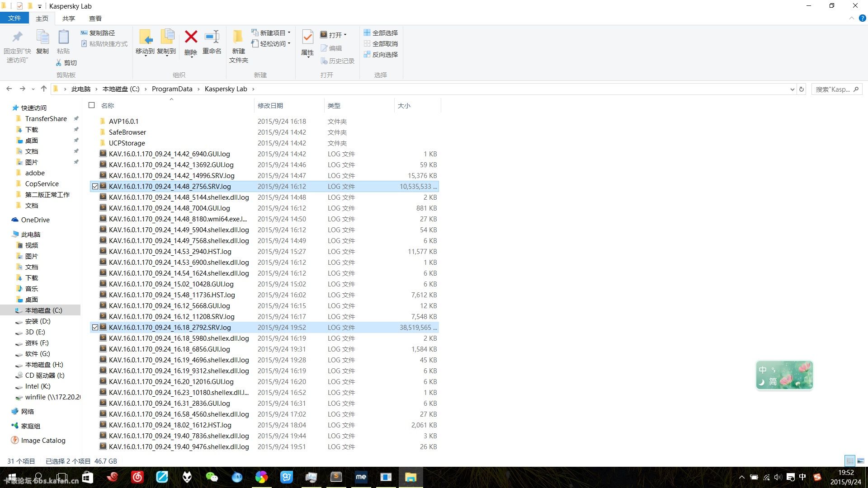Open 网络 in navigation pane
Viewport: 868px width, 488px height.
27,412
